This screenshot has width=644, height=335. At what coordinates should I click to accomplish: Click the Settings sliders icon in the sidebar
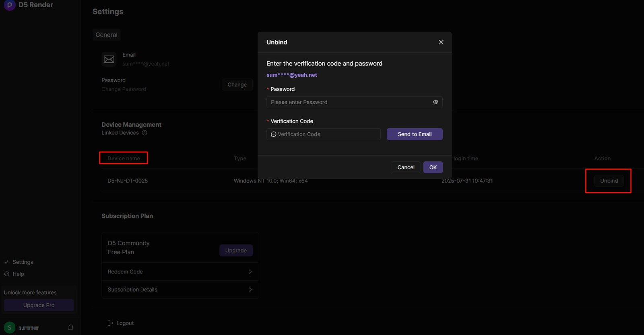click(x=6, y=262)
